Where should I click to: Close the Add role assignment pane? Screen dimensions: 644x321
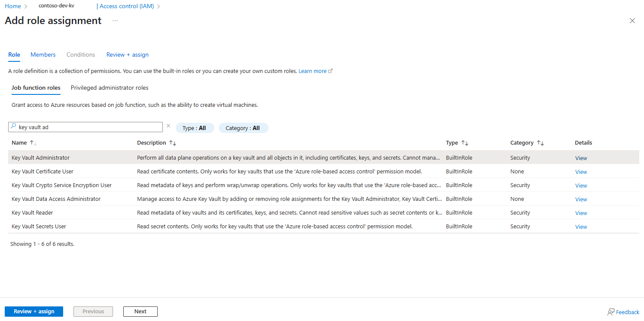632,21
